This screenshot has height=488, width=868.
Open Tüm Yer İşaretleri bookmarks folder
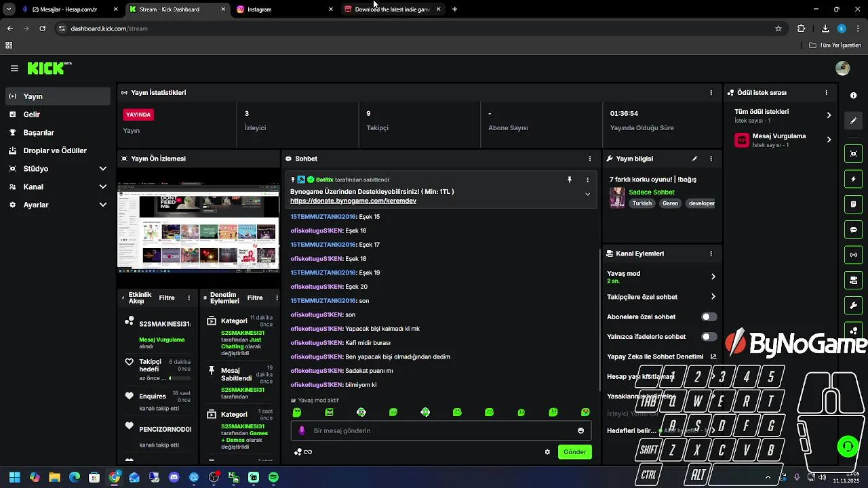click(x=835, y=45)
